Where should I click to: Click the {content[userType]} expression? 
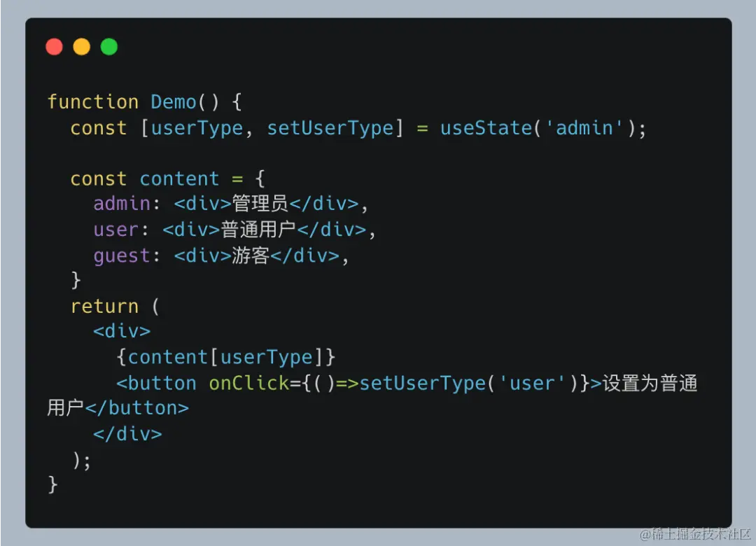pyautogui.click(x=226, y=358)
